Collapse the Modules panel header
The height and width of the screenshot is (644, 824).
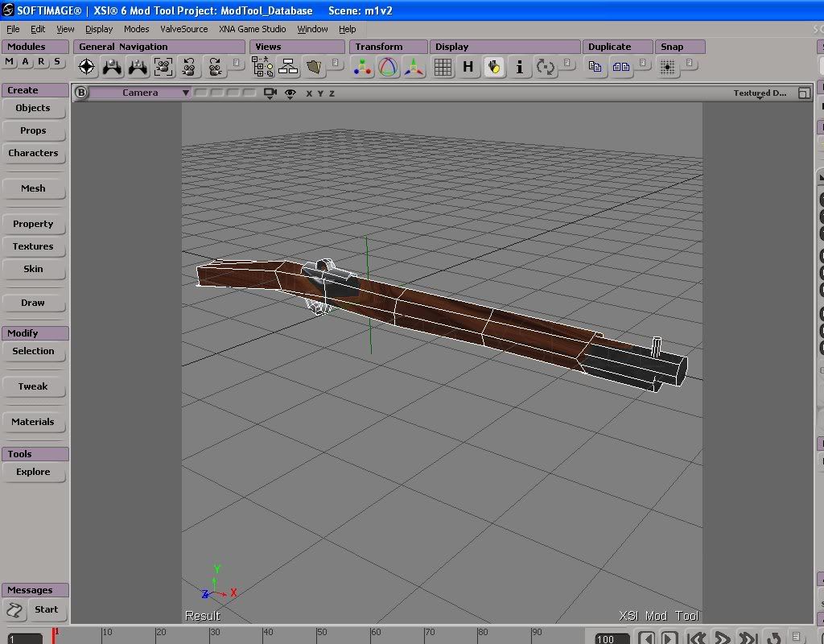pos(35,46)
